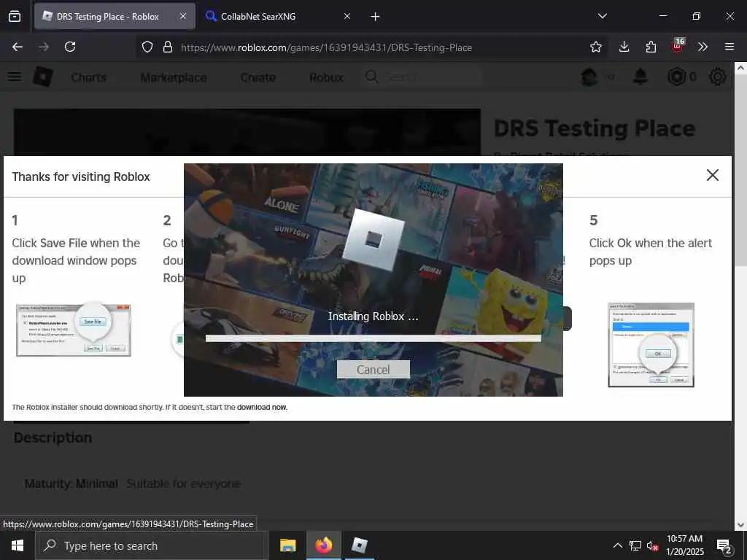Open Firefox application hamburger menu

coord(729,47)
